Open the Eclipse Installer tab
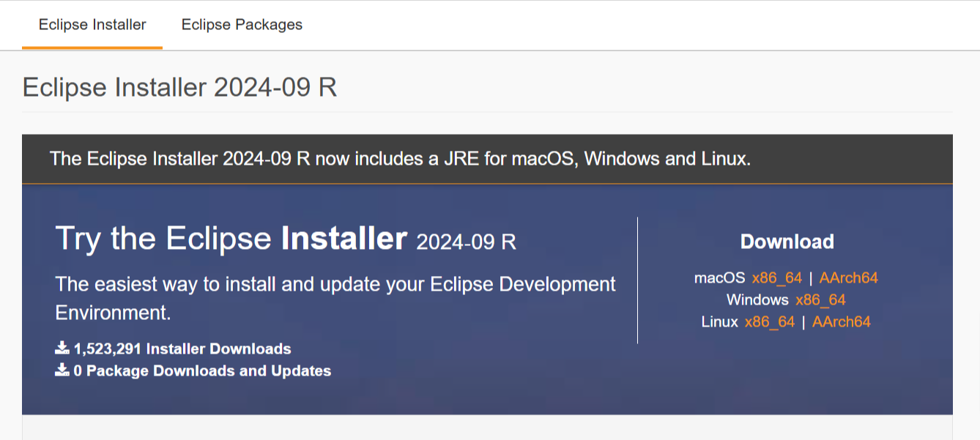This screenshot has width=980, height=440. tap(92, 24)
